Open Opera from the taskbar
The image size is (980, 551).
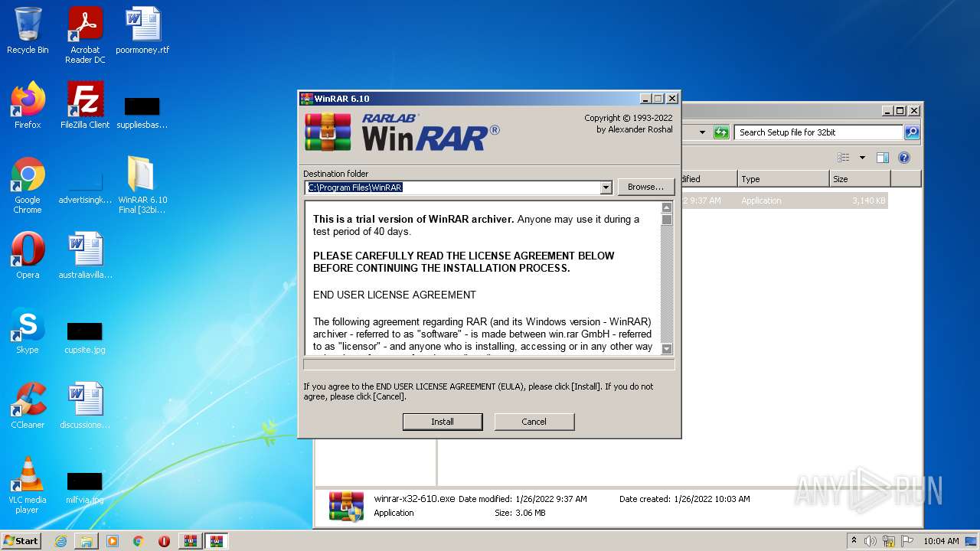(165, 541)
